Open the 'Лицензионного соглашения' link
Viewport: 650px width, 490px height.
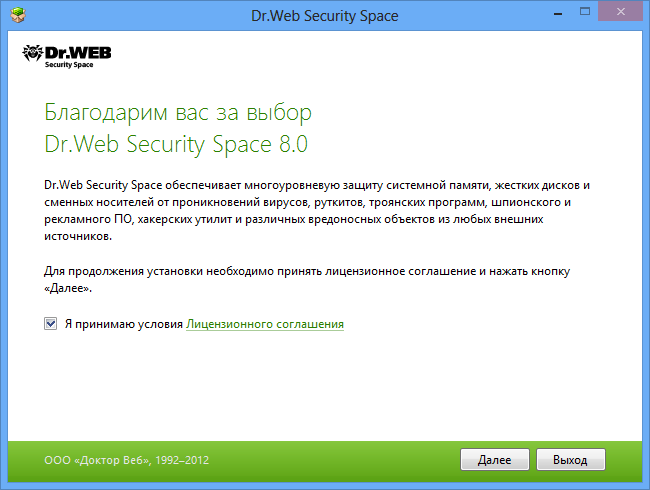265,324
